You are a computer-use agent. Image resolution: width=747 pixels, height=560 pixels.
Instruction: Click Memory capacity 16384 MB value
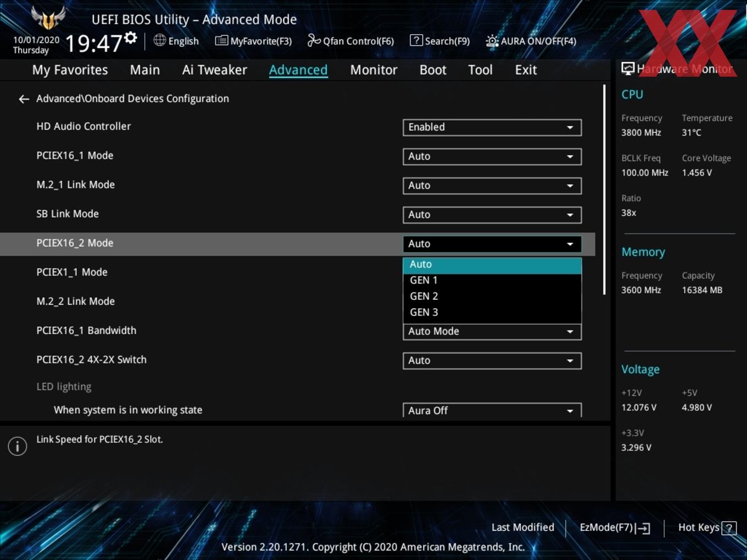(702, 290)
